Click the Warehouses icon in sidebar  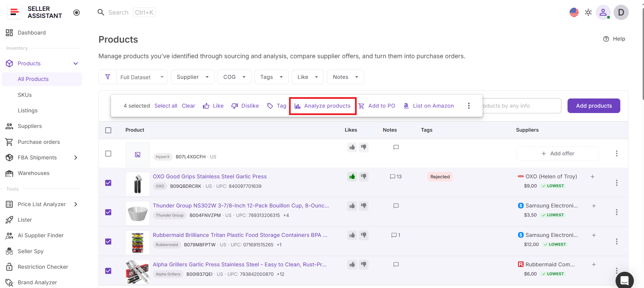[9, 174]
